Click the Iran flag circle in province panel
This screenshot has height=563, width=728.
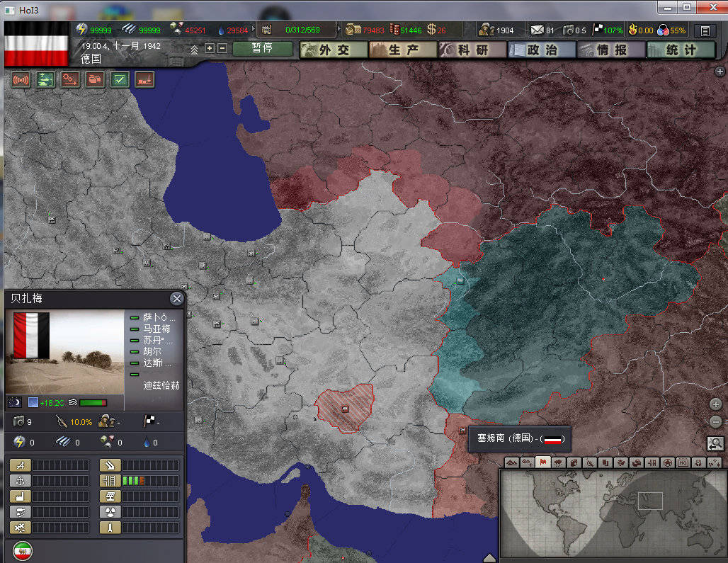tap(22, 552)
